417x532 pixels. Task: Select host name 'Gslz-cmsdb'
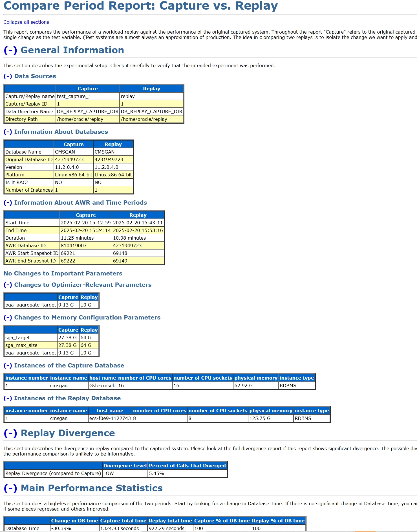coord(103,386)
